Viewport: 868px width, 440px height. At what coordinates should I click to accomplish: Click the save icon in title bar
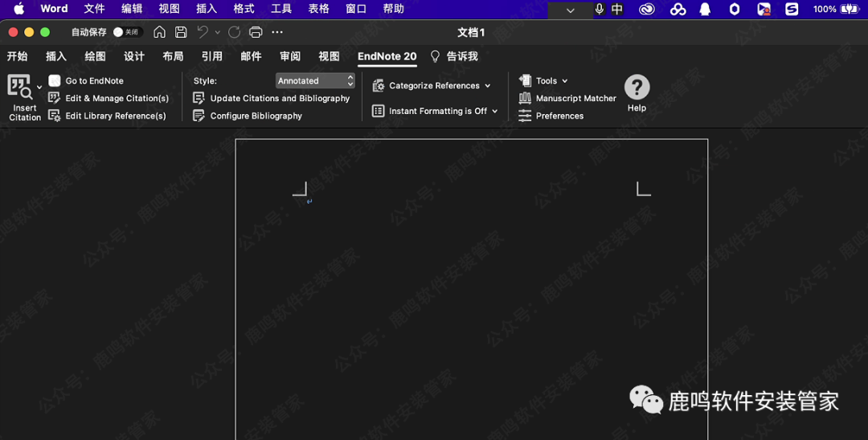tap(181, 32)
